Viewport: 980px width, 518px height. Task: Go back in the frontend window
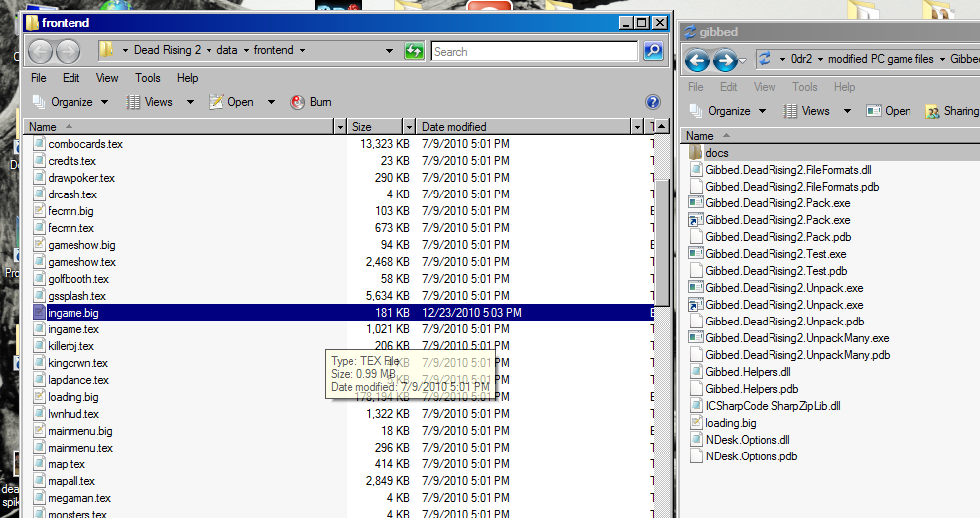(x=40, y=51)
